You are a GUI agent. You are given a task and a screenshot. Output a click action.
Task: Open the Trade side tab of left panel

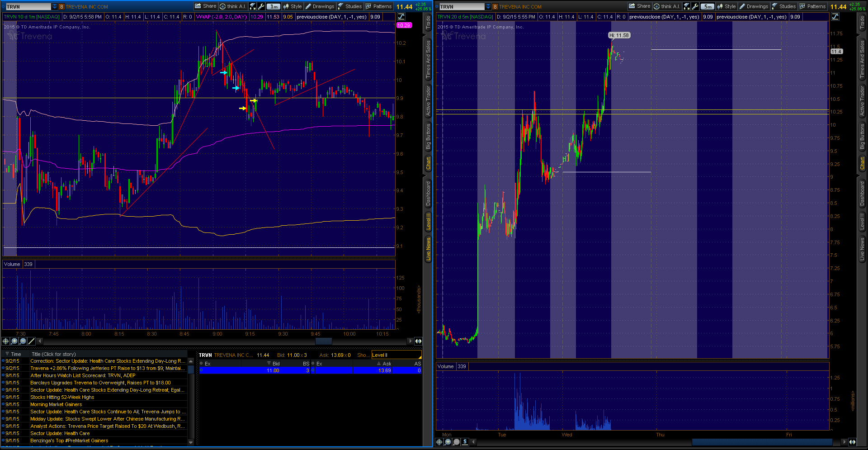[428, 22]
